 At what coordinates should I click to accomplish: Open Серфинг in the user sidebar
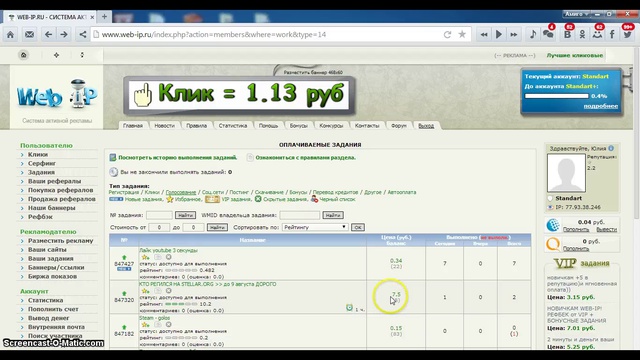coord(42,163)
